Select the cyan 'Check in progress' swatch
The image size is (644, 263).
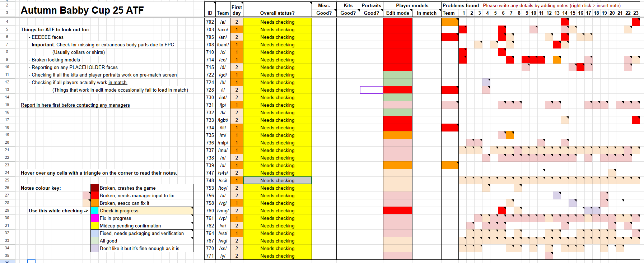(x=95, y=211)
